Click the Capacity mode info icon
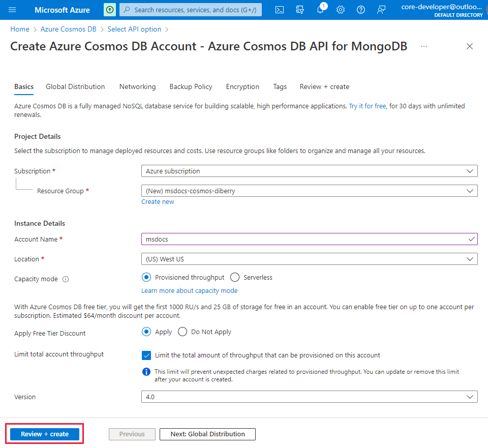The height and width of the screenshot is (448, 488). coord(66,279)
